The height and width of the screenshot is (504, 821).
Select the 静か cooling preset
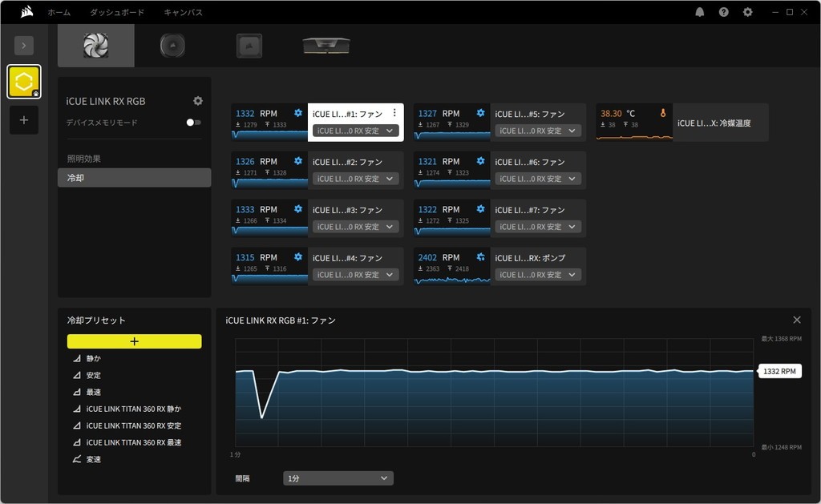(94, 359)
